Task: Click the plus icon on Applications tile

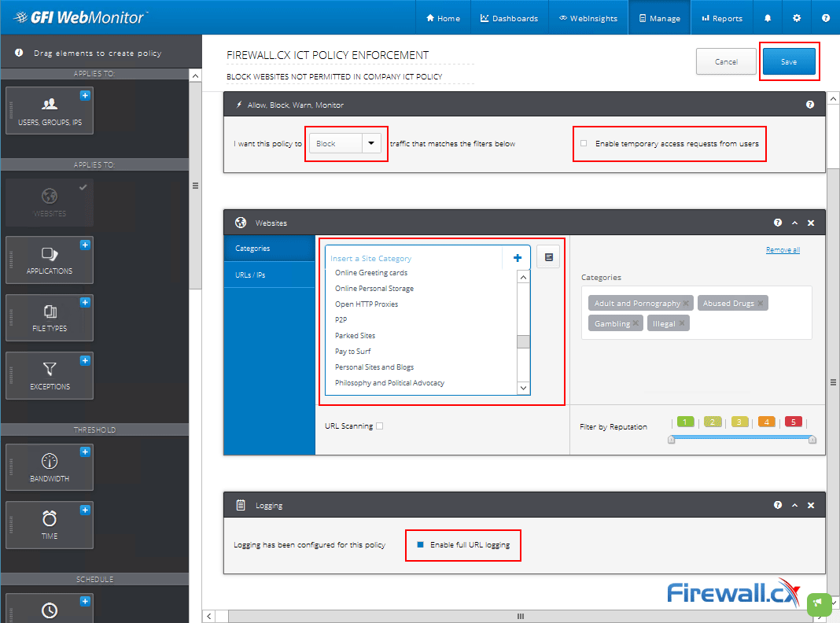Action: [x=85, y=245]
